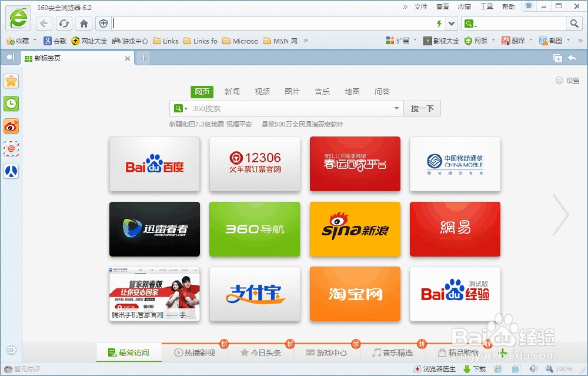588x376 pixels.
Task: Open the MSN 网 bookmark folder
Action: click(280, 41)
